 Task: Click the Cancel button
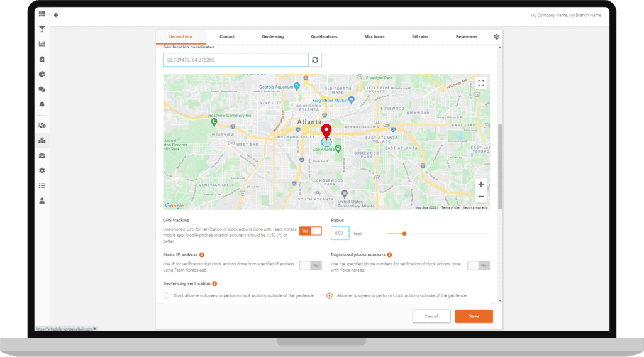pyautogui.click(x=431, y=316)
